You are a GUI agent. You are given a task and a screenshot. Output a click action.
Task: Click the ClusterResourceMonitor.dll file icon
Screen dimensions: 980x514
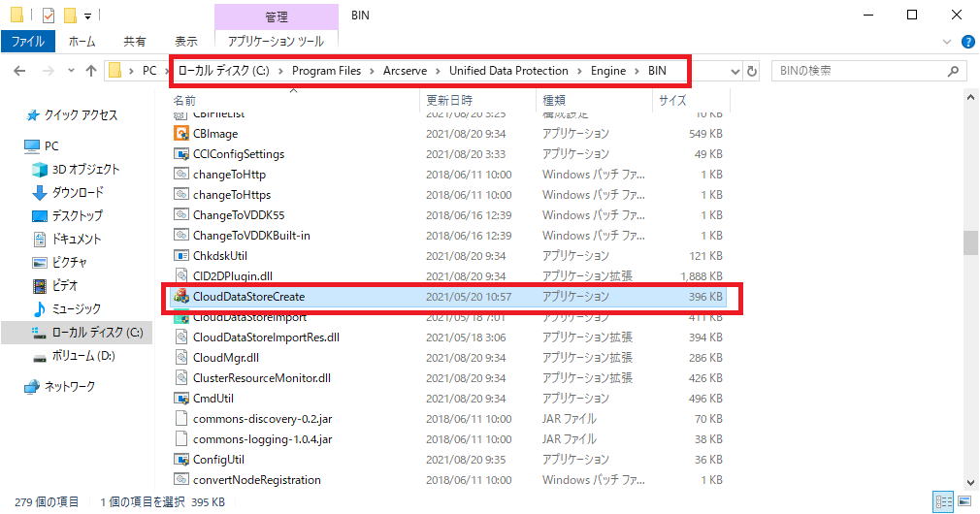(x=181, y=378)
